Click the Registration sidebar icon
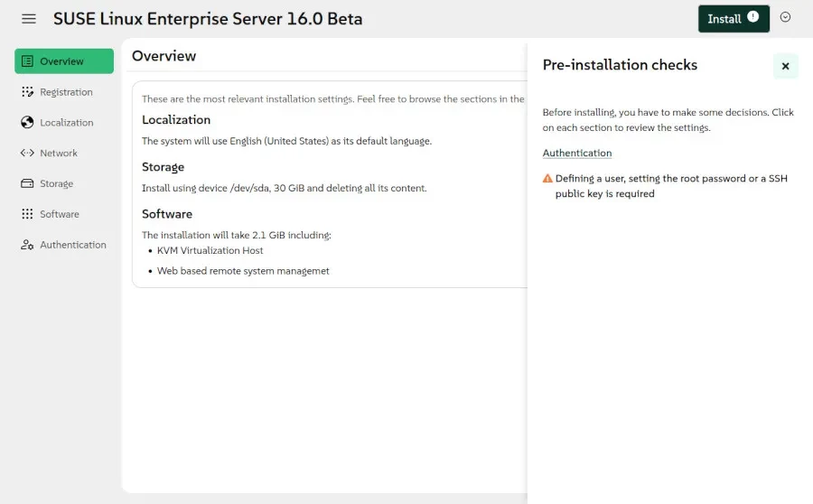 coord(27,92)
